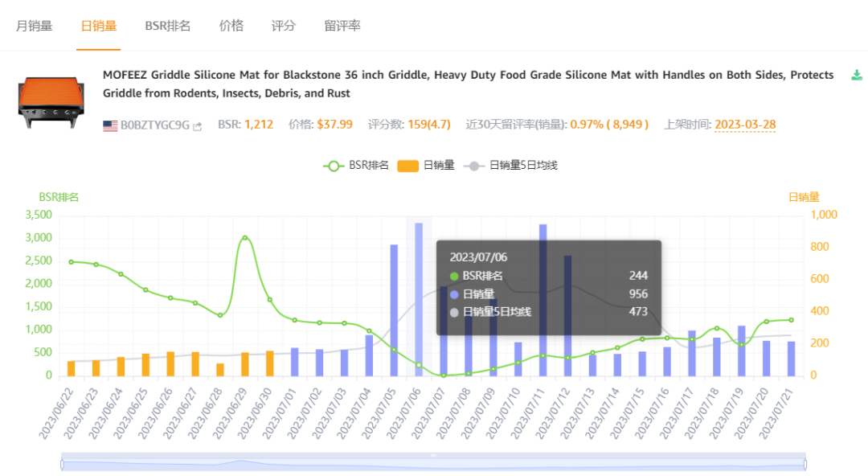Toggle BSR排名 series in chart legend
Viewport: 868px width, 476px height.
pyautogui.click(x=357, y=166)
